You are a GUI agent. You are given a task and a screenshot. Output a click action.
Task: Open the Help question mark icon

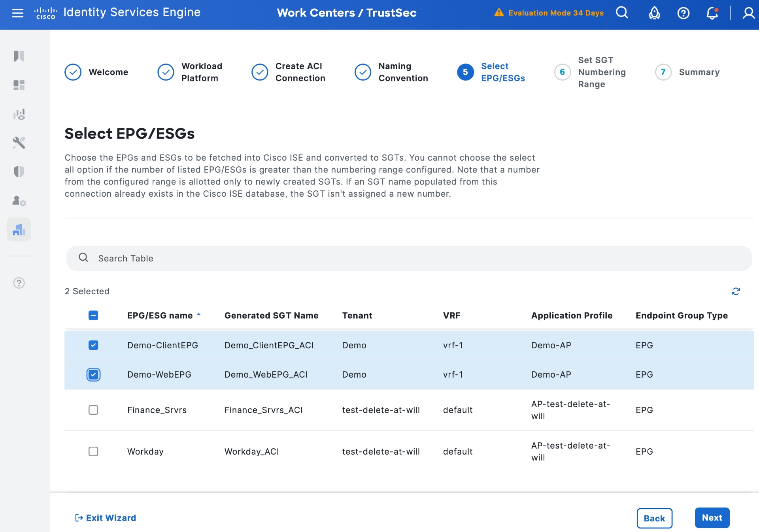(683, 13)
